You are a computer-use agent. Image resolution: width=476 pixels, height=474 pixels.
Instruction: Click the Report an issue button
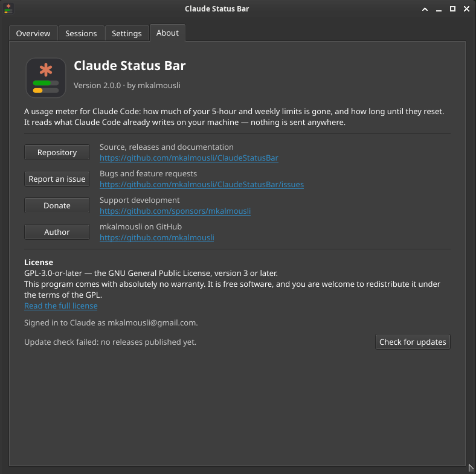pyautogui.click(x=57, y=179)
